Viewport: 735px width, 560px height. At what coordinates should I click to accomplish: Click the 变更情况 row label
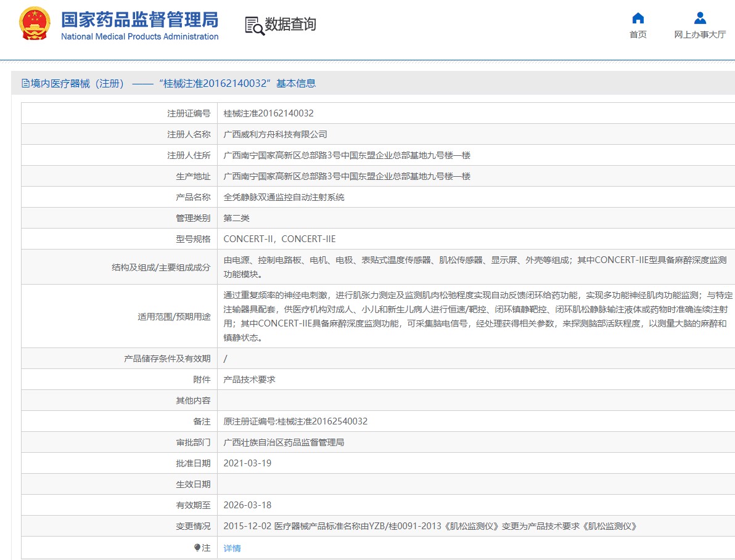click(x=193, y=526)
